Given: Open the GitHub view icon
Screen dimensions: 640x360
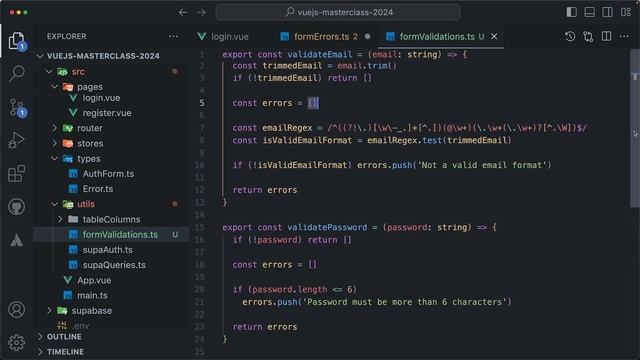Looking at the screenshot, I should click(16, 207).
